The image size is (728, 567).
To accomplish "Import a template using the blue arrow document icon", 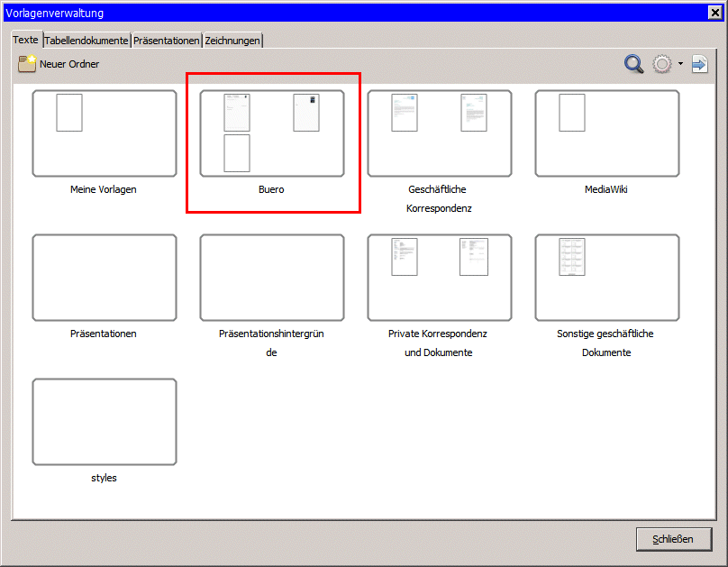I will [x=700, y=64].
